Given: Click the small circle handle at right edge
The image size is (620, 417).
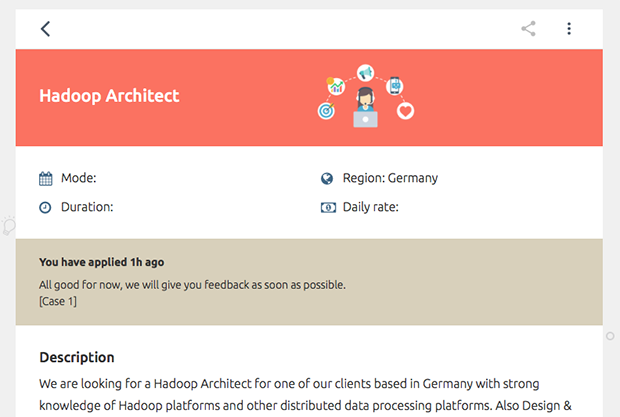Looking at the screenshot, I should pos(610,336).
